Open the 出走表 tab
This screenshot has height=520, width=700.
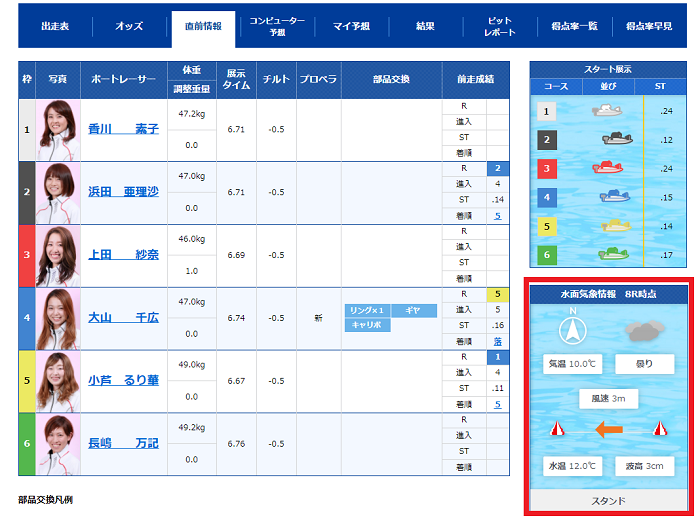(x=56, y=27)
